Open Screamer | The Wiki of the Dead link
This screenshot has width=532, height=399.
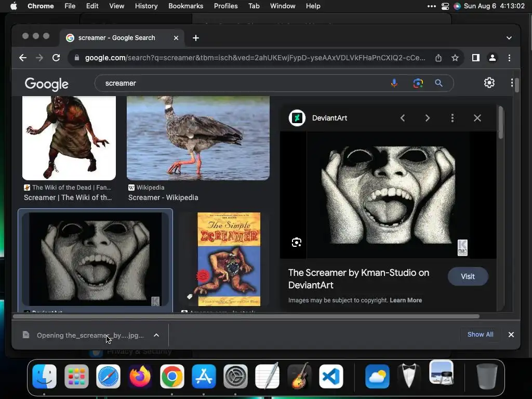68,197
